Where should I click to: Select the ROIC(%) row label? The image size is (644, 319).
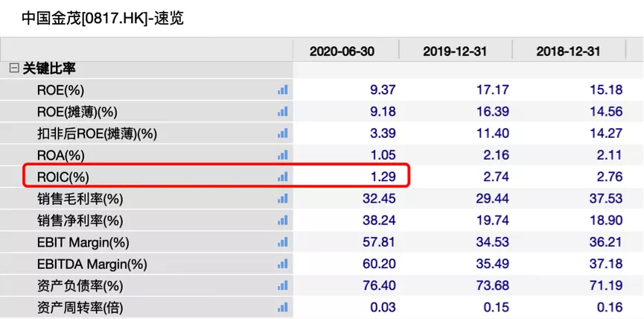pos(63,177)
